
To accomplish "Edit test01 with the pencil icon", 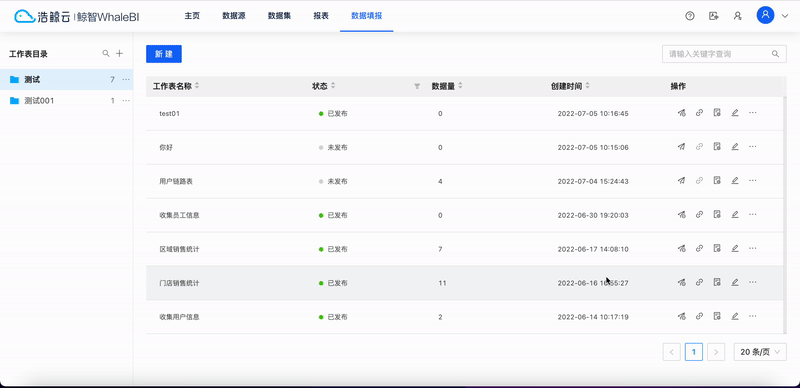I will pos(735,113).
